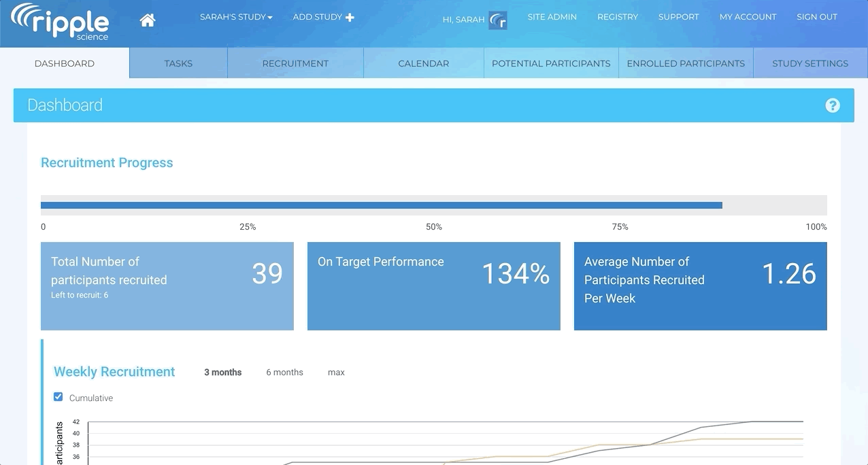Open the Study Settings tab
This screenshot has width=868, height=465.
coord(809,63)
